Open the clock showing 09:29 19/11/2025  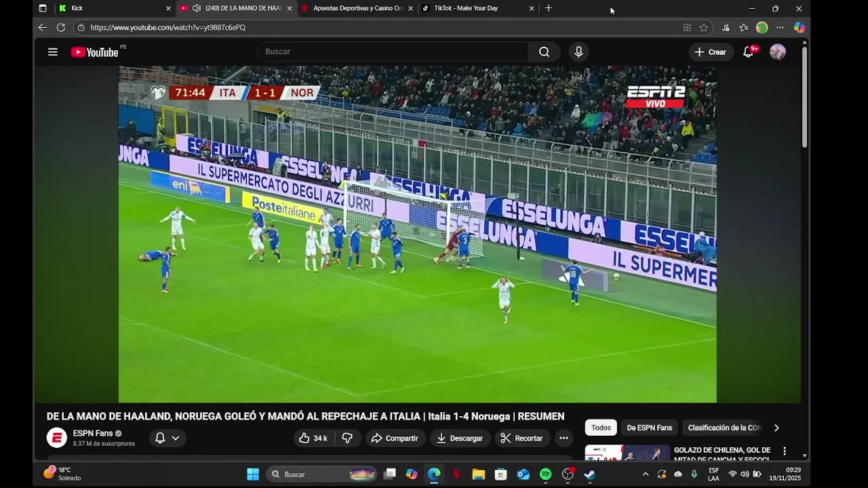(x=785, y=474)
